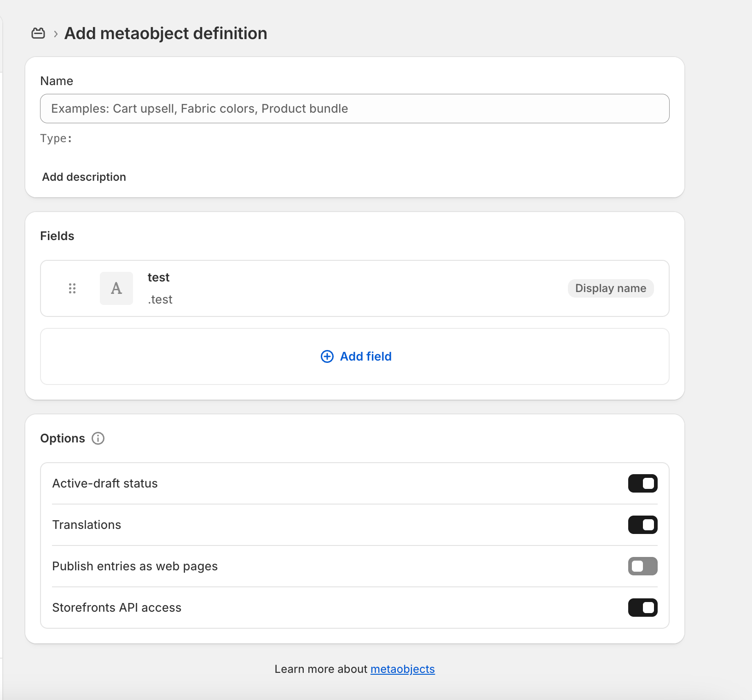The width and height of the screenshot is (752, 700).
Task: Open the test field title
Action: point(158,277)
